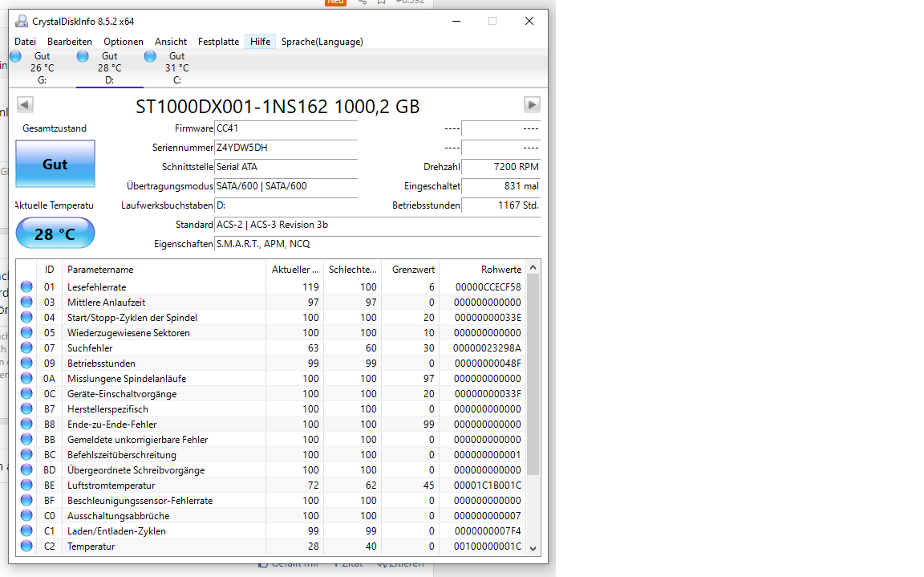Open the Festplatte menu
This screenshot has width=924, height=577.
tap(219, 42)
